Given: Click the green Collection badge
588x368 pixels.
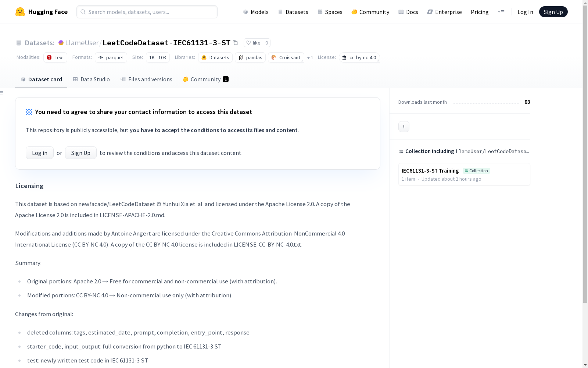Looking at the screenshot, I should [476, 171].
